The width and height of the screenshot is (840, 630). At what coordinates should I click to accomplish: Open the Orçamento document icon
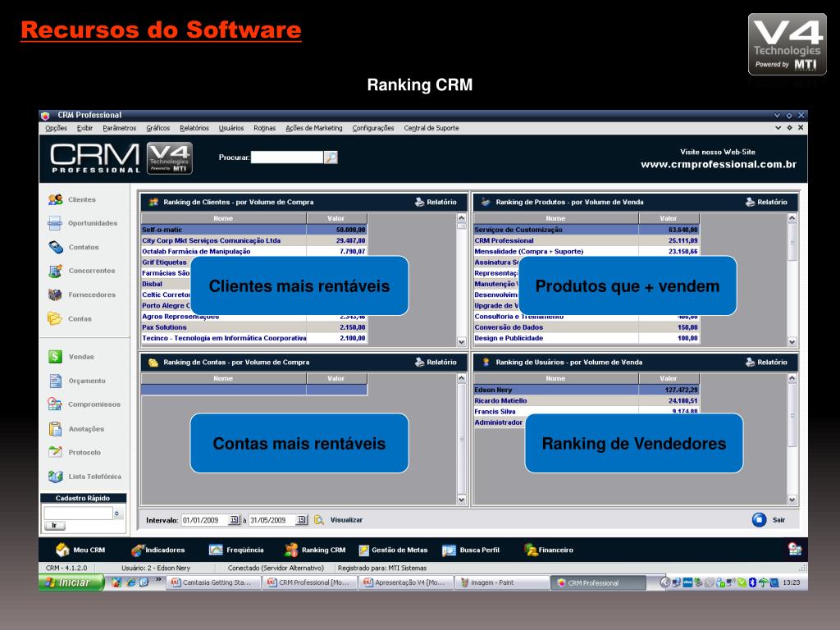56,381
